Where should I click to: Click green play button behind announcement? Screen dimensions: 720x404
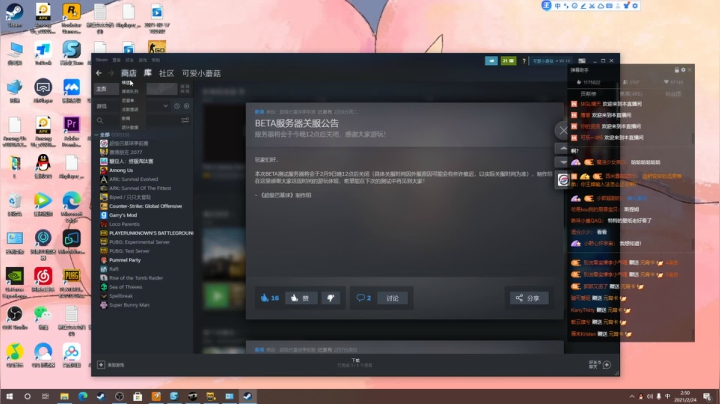(215, 297)
